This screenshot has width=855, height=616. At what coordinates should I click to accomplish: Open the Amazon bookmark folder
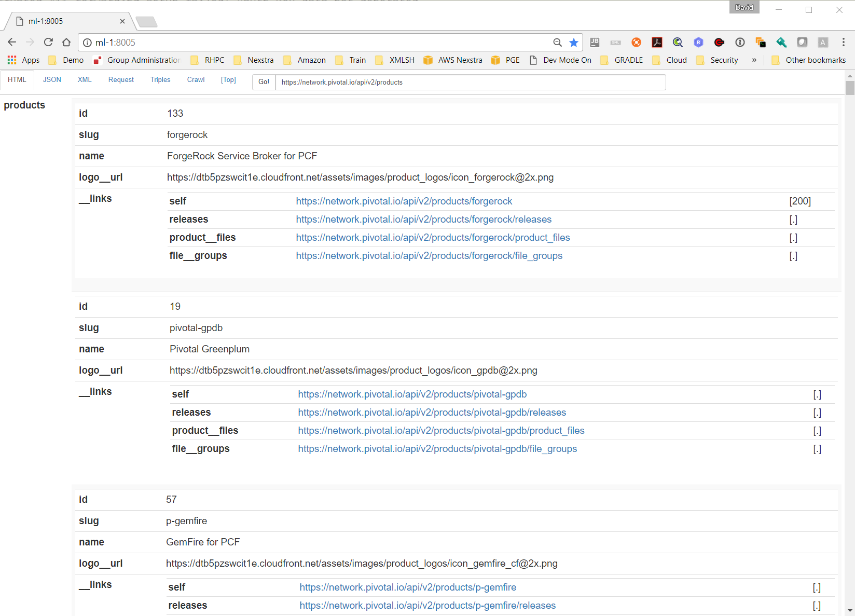coord(305,60)
